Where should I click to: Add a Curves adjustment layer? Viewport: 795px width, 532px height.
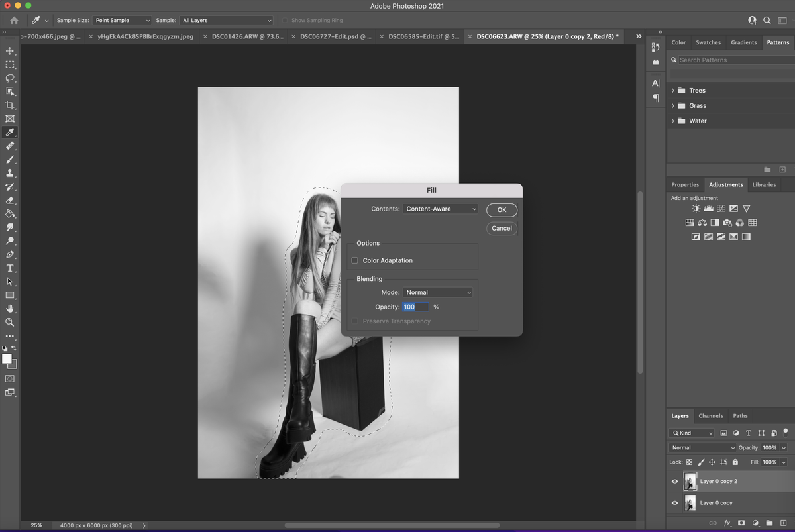tap(721, 208)
